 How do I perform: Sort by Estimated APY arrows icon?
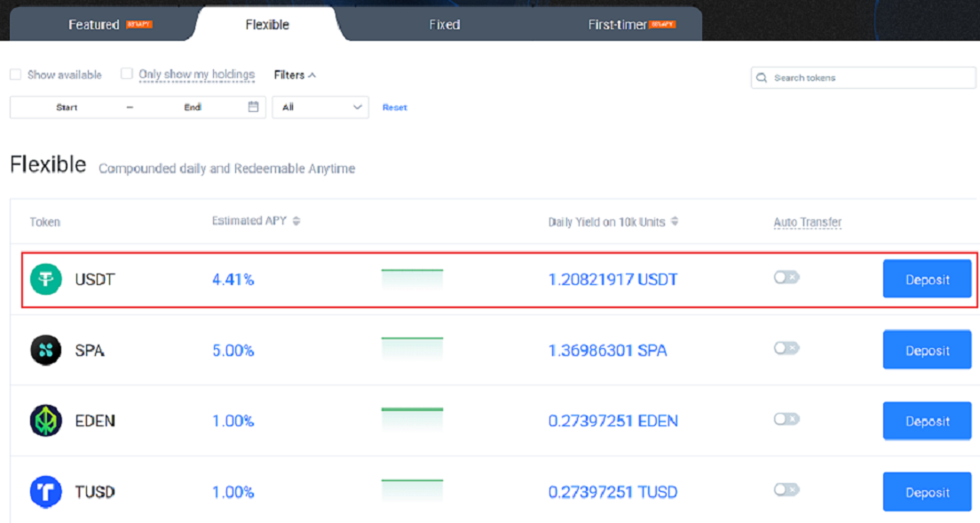pyautogui.click(x=296, y=221)
